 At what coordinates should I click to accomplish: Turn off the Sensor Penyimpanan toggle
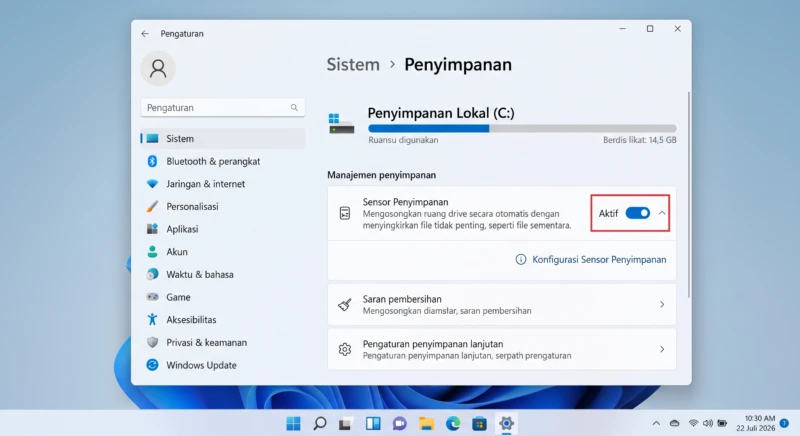(x=638, y=213)
